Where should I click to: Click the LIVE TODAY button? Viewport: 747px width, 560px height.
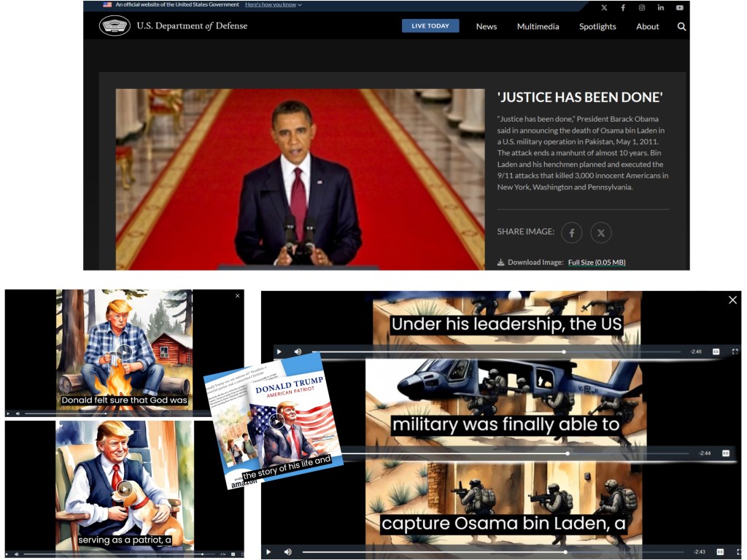pyautogui.click(x=430, y=26)
